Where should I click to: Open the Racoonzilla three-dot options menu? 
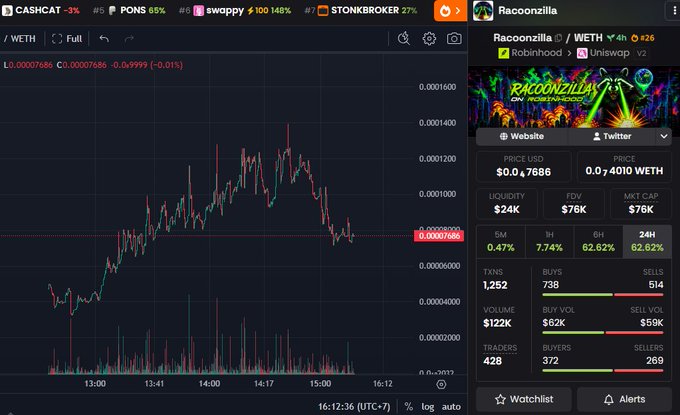[x=674, y=11]
